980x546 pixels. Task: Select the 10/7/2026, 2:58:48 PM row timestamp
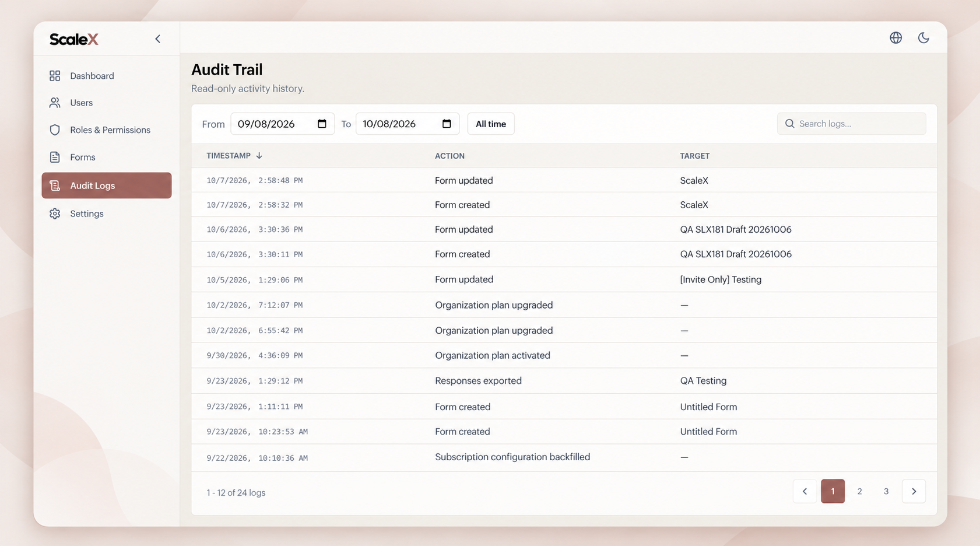(x=255, y=181)
